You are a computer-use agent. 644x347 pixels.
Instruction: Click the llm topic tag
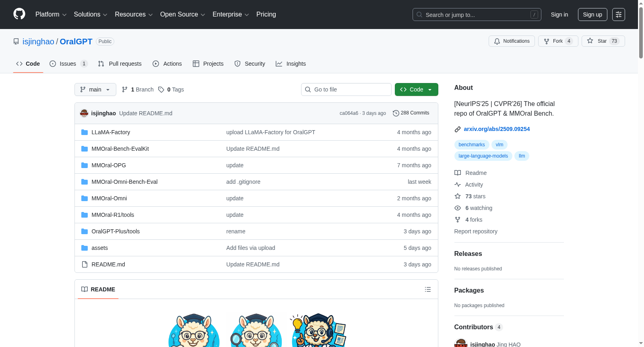[x=522, y=156]
